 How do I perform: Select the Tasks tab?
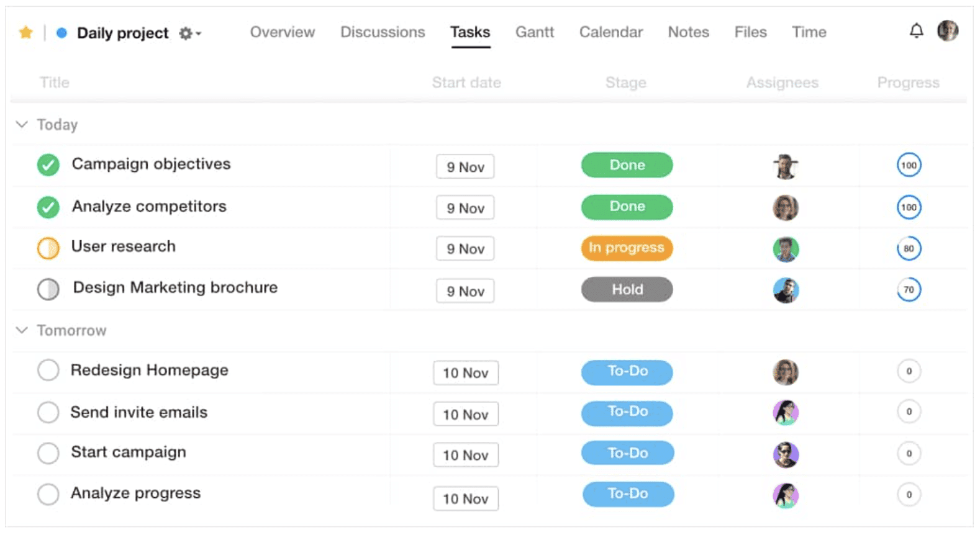470,32
